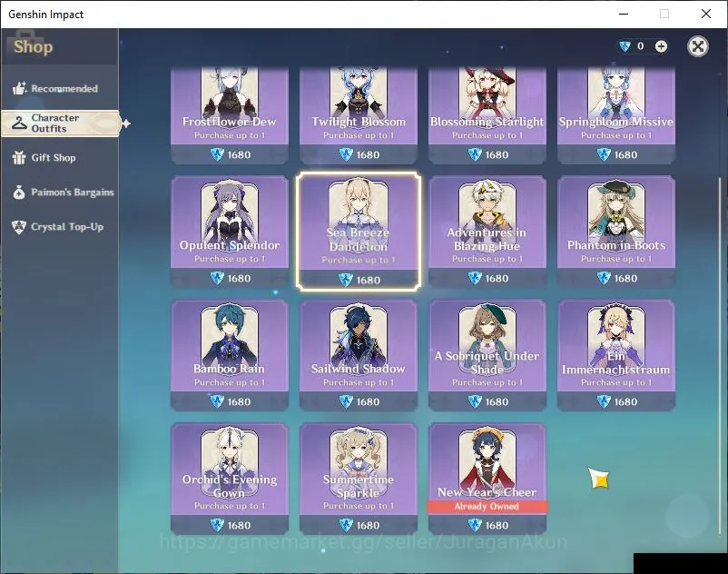Pick the Blossoming Starlight outfit
Screen dimensions: 728x574
(x=487, y=115)
